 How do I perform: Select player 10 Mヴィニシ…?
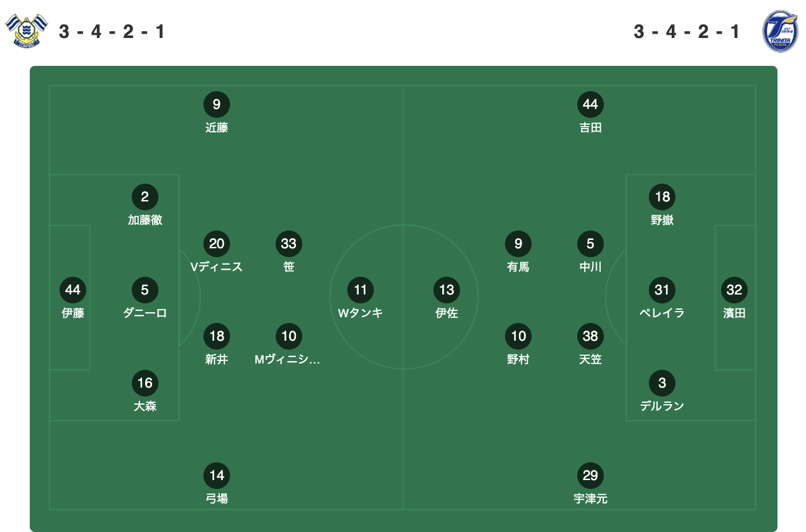(x=288, y=345)
